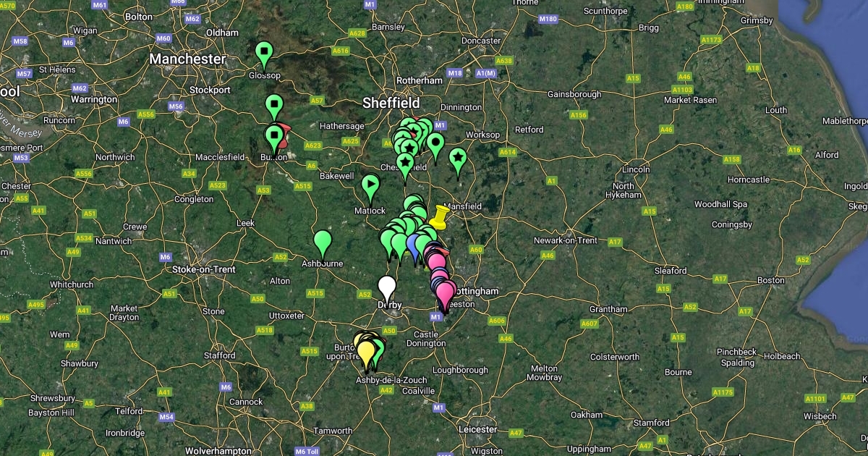Viewport: 868px width, 456px height.
Task: Select the Leicester city label
Action: click(478, 429)
